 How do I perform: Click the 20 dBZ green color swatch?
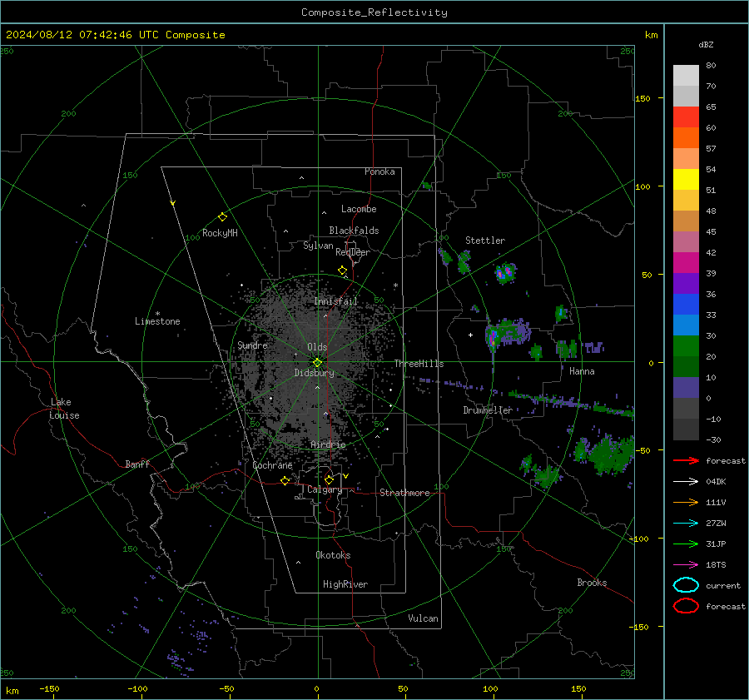point(686,346)
